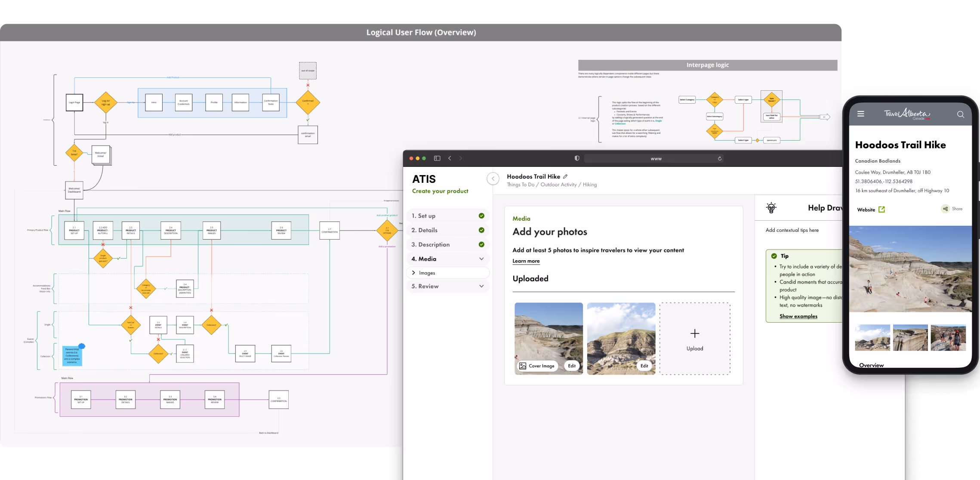The image size is (980, 480).
Task: Open the Learn more link
Action: coord(526,261)
